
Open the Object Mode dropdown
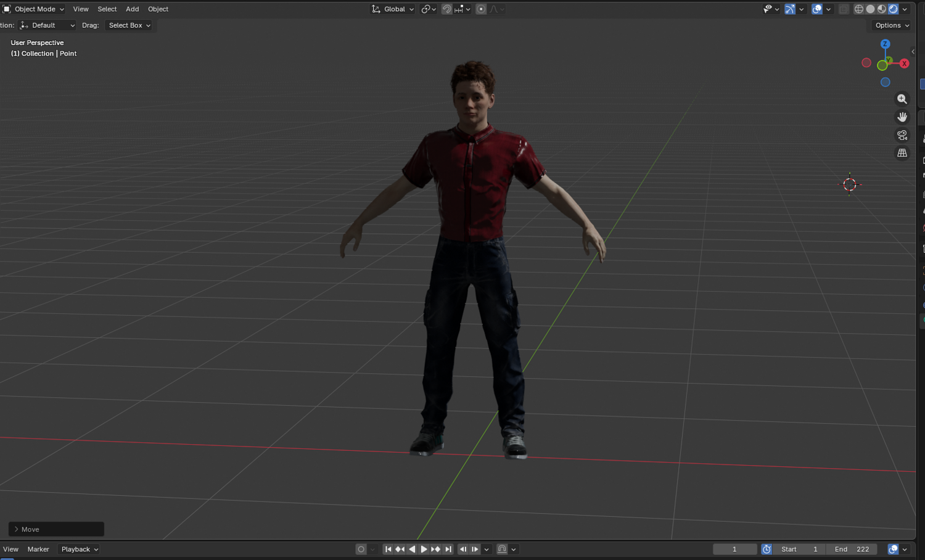coord(34,9)
